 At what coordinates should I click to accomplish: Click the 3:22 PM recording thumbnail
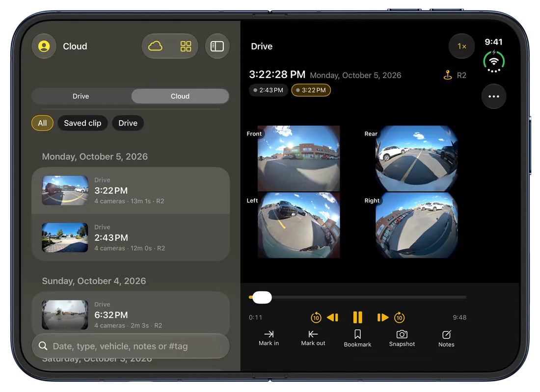coord(65,191)
